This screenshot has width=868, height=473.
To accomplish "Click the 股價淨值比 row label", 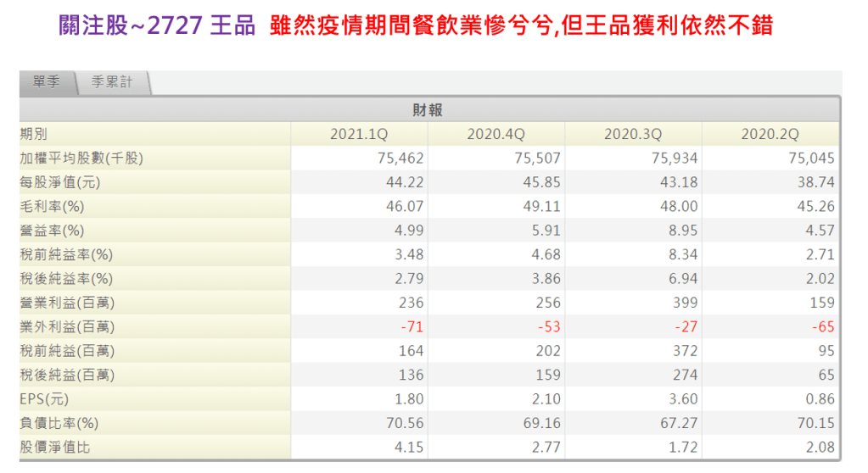I will (55, 447).
